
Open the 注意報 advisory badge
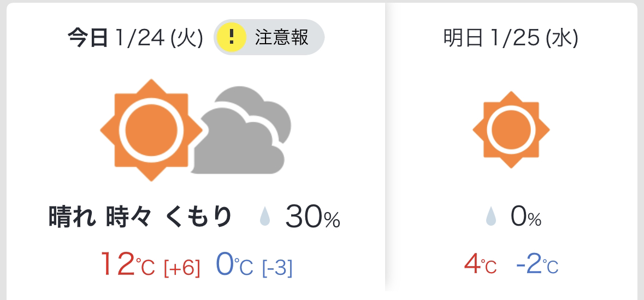coord(269,37)
